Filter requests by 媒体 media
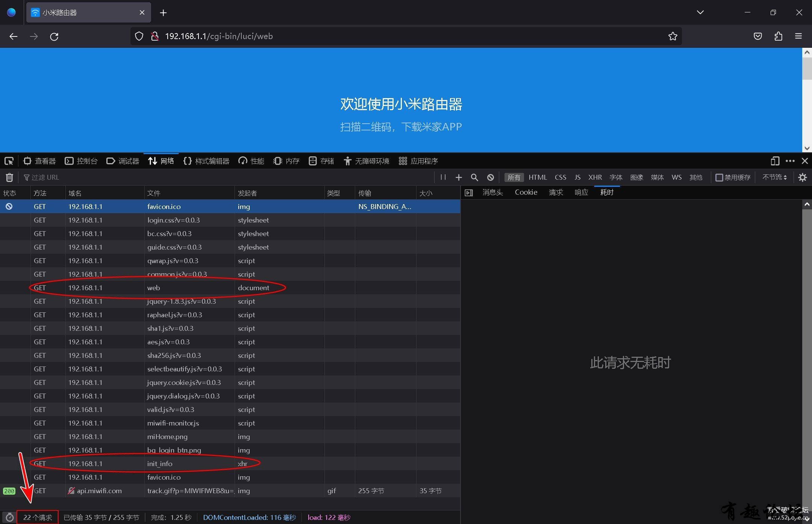Screen dimensions: 812x524 [657, 177]
